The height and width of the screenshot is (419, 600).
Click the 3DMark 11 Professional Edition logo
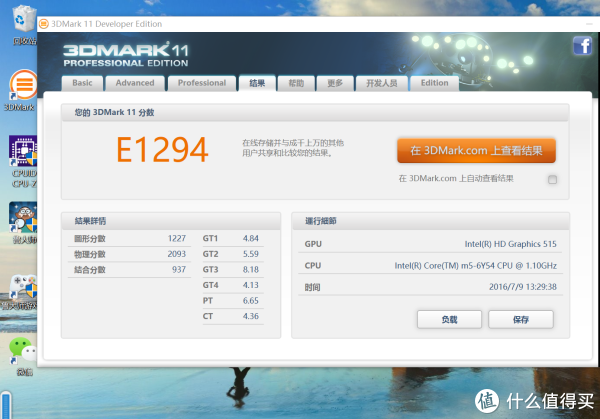point(126,54)
